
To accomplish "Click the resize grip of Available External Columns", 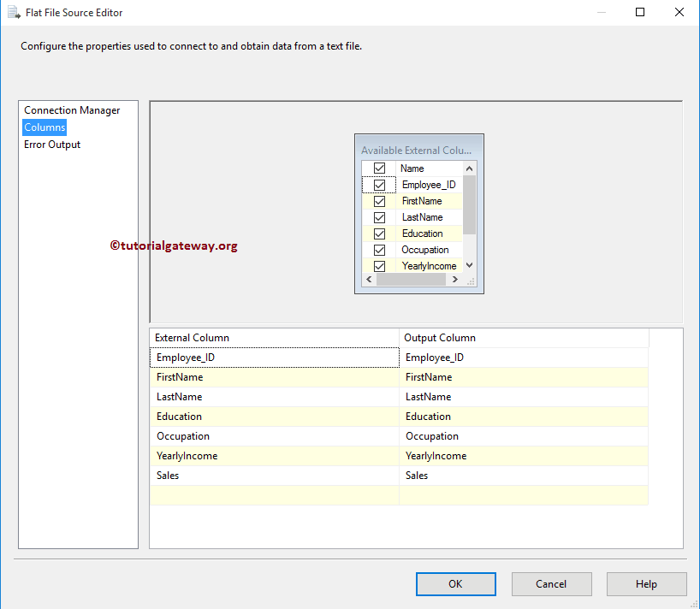I will tap(471, 281).
